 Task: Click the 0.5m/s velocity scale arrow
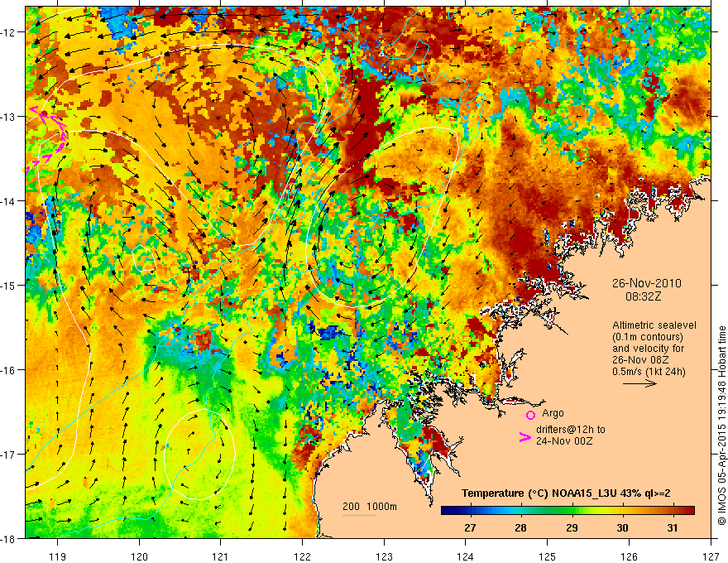[x=639, y=383]
